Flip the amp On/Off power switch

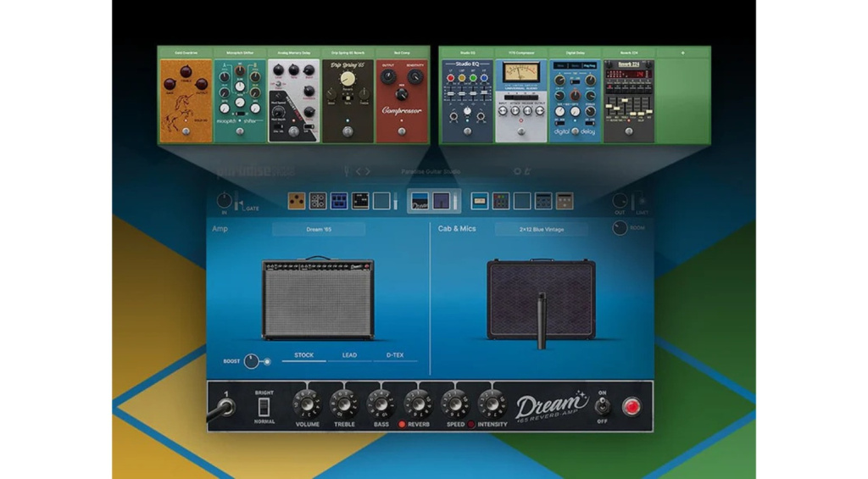pos(602,406)
